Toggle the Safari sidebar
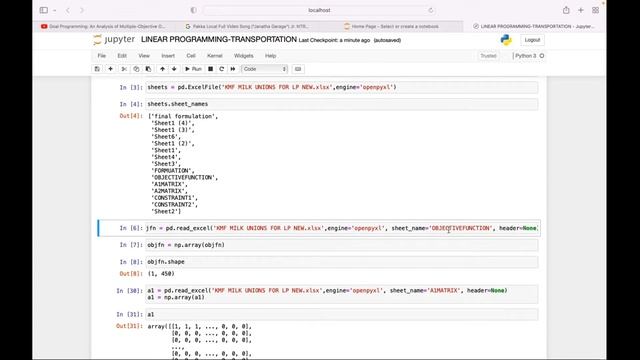This screenshot has height=360, width=640. click(x=44, y=10)
